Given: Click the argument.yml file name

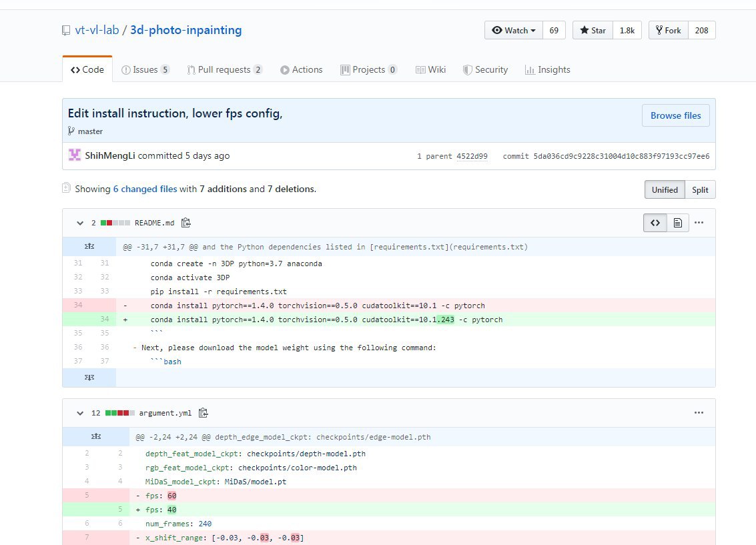Looking at the screenshot, I should pyautogui.click(x=165, y=413).
